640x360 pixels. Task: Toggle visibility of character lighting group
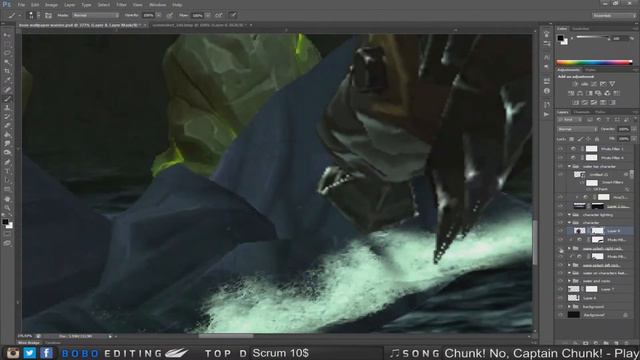tap(560, 215)
